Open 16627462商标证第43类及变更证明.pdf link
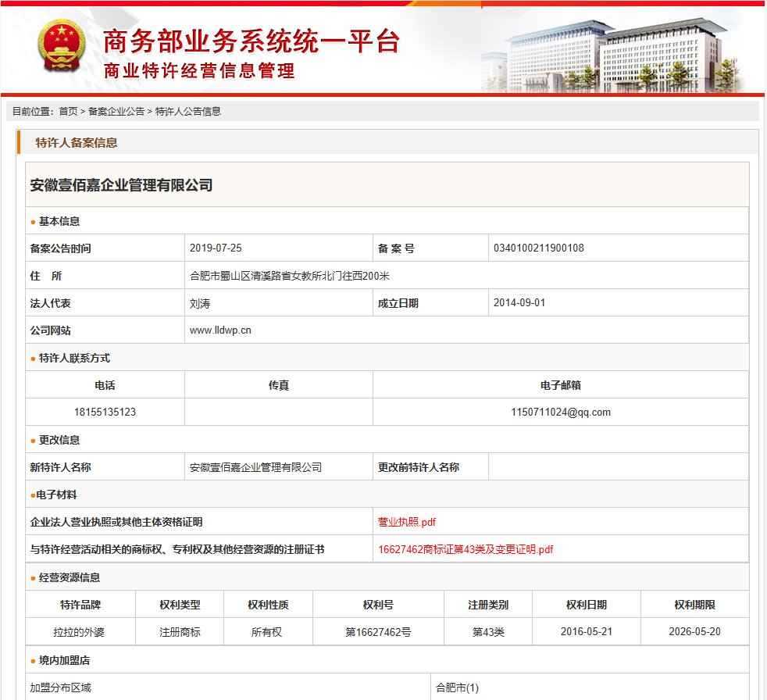 click(466, 549)
